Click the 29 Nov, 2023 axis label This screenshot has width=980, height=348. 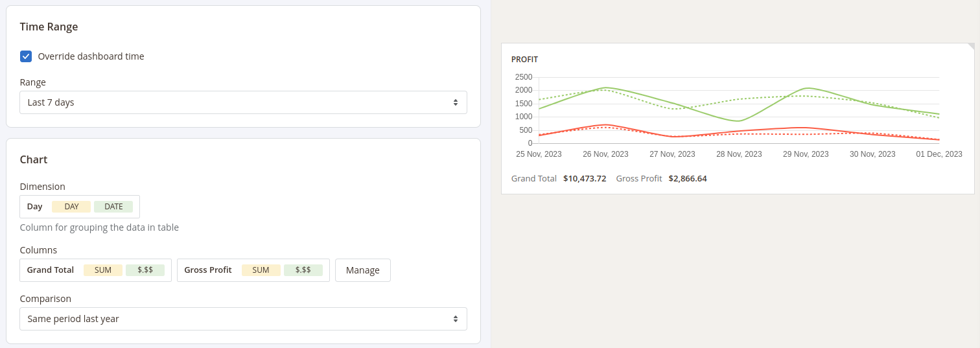point(806,154)
